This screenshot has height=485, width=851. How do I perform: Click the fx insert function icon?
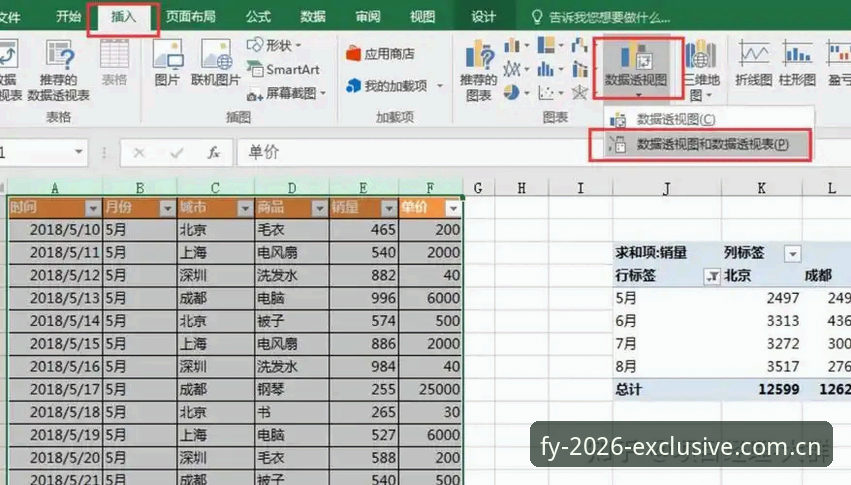point(214,153)
